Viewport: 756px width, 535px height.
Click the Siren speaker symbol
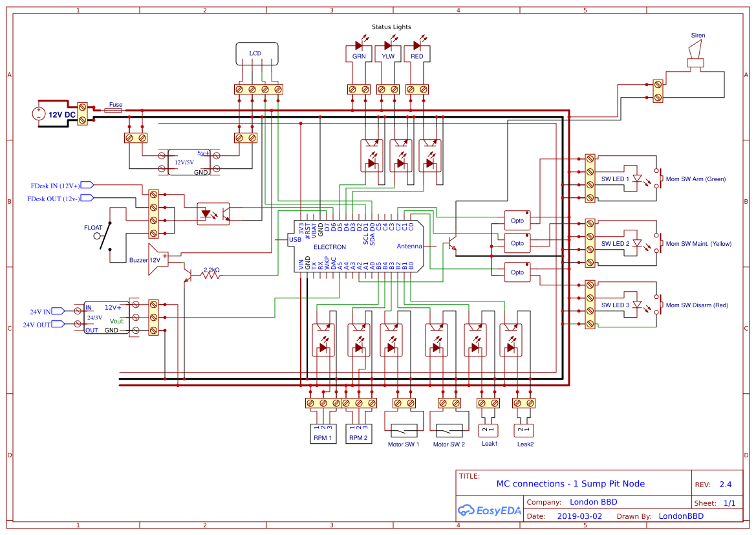695,54
